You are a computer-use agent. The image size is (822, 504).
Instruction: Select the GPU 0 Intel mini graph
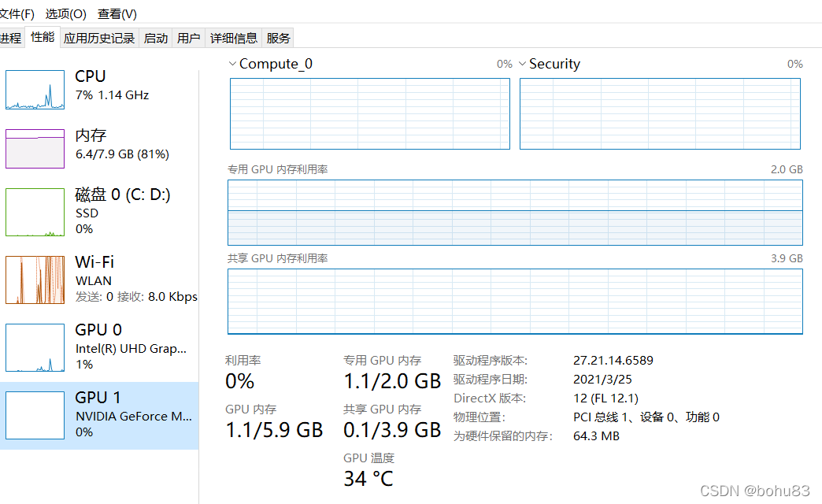coord(35,347)
